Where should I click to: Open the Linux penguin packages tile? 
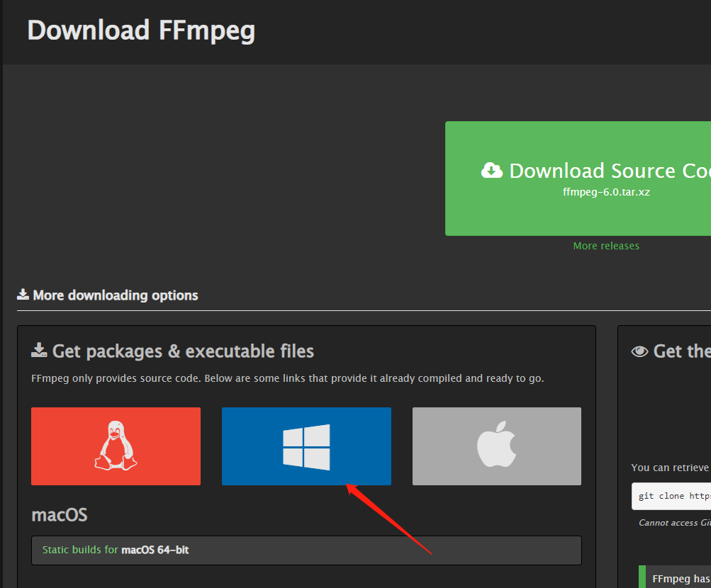coord(116,446)
